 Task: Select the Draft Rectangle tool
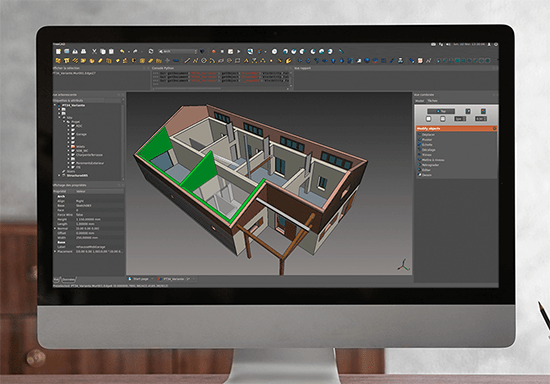click(237, 61)
